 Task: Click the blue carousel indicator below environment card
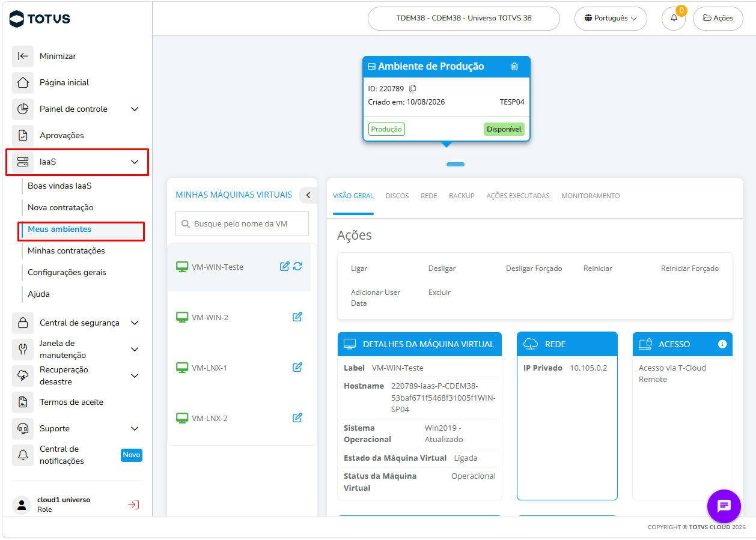(456, 164)
